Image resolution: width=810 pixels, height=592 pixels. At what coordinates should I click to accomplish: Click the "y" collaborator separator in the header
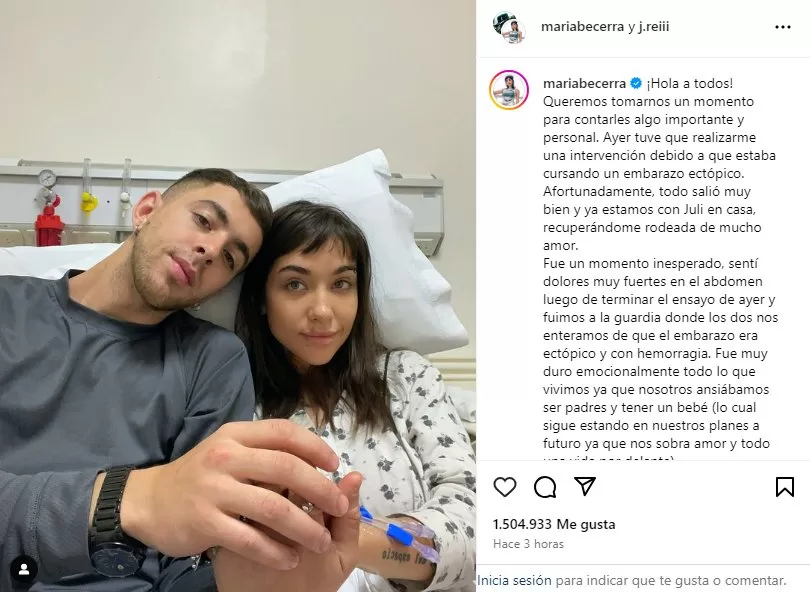pyautogui.click(x=631, y=27)
